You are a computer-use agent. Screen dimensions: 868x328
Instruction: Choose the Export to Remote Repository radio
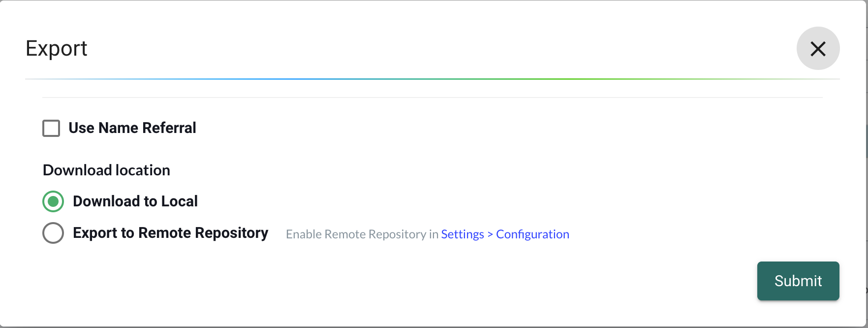click(x=53, y=233)
